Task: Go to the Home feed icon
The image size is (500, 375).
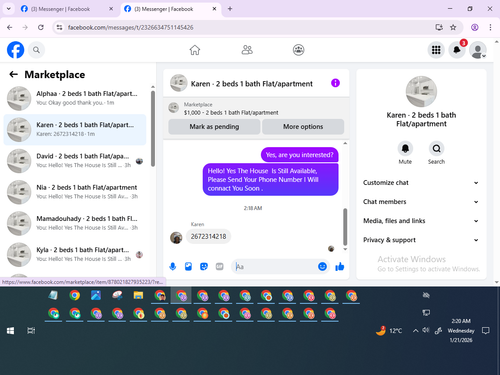Action: 195,50
